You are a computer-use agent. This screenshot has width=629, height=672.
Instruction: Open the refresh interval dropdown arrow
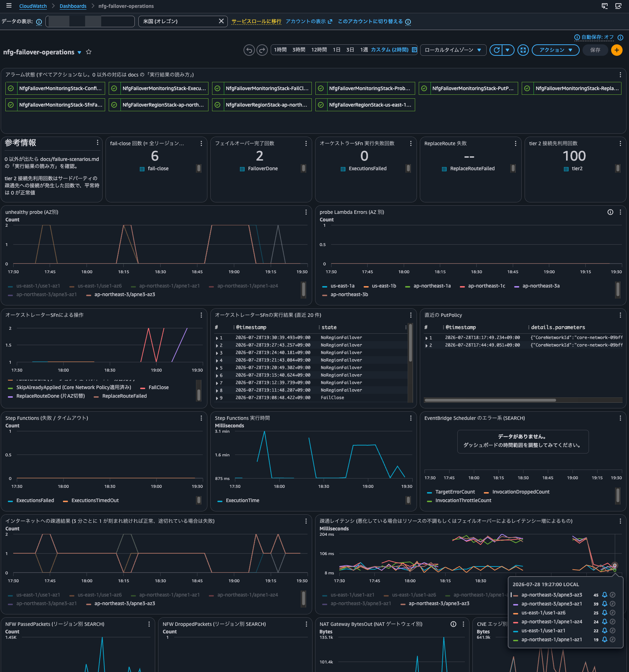click(x=508, y=50)
